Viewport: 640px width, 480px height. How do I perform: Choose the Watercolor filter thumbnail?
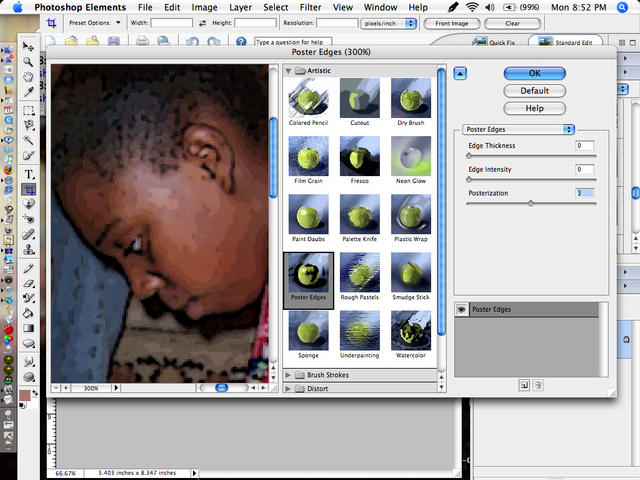(411, 335)
